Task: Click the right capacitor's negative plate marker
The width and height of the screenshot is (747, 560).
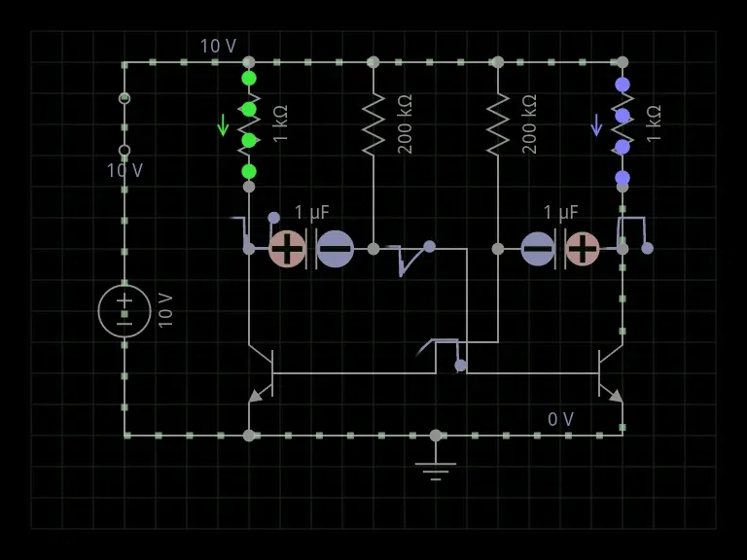Action: tap(538, 249)
